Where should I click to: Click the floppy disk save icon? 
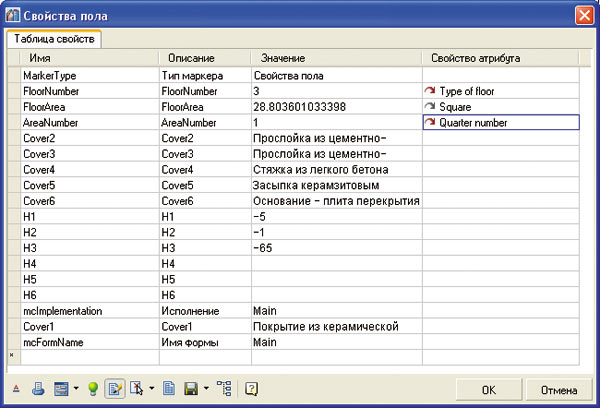[190, 387]
